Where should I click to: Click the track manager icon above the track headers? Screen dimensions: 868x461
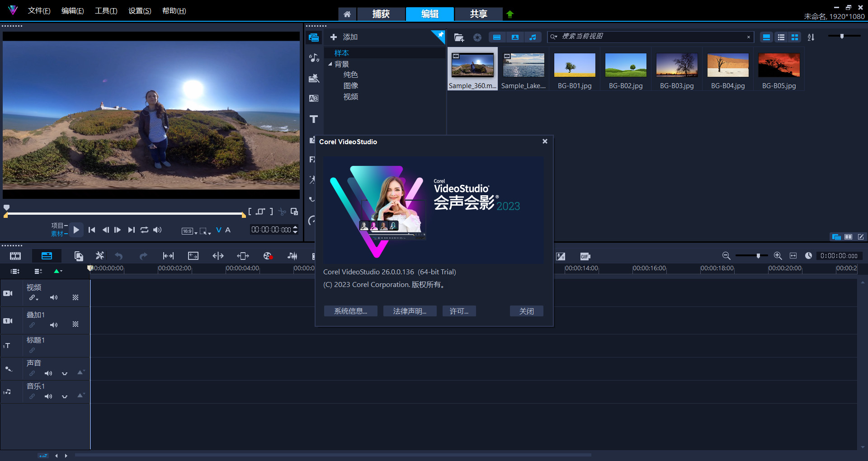[x=38, y=271]
